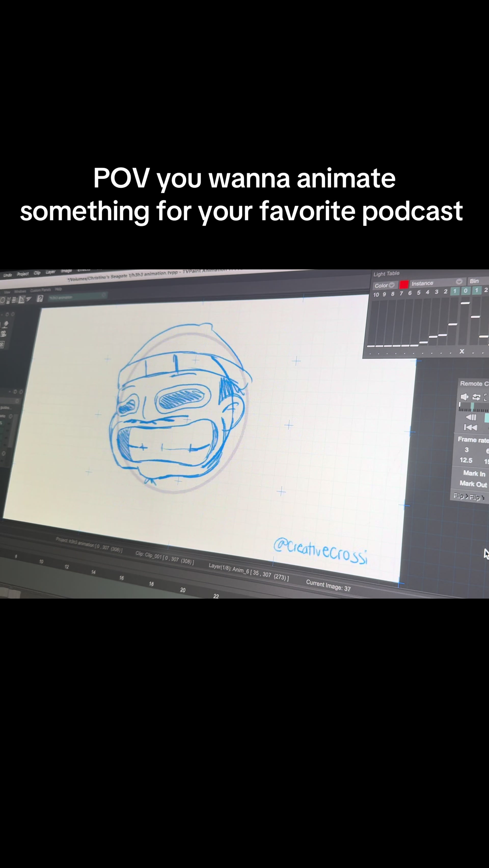Click the red light table color swatch
Screen dimensions: 489x868
[404, 285]
